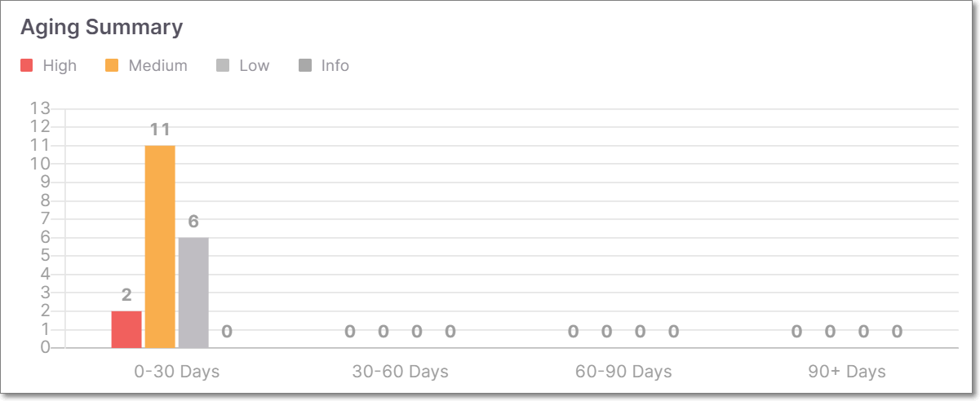Click the light gray Low legend square
The image size is (980, 401).
coord(223,66)
